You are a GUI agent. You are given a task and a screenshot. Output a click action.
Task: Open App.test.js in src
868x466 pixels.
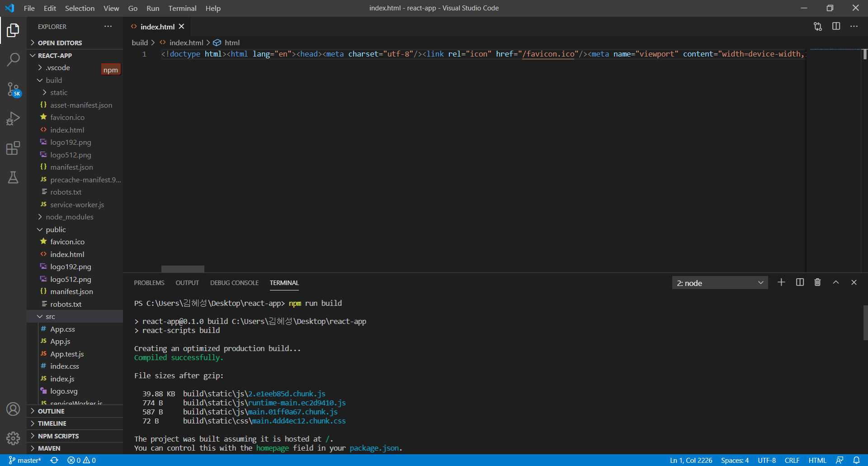pos(75,354)
